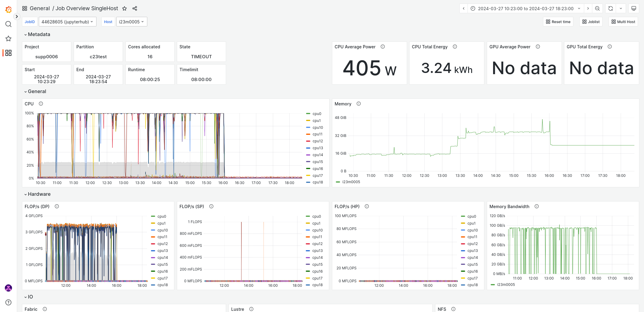Zoom out the time range
This screenshot has width=644, height=312.
597,8
